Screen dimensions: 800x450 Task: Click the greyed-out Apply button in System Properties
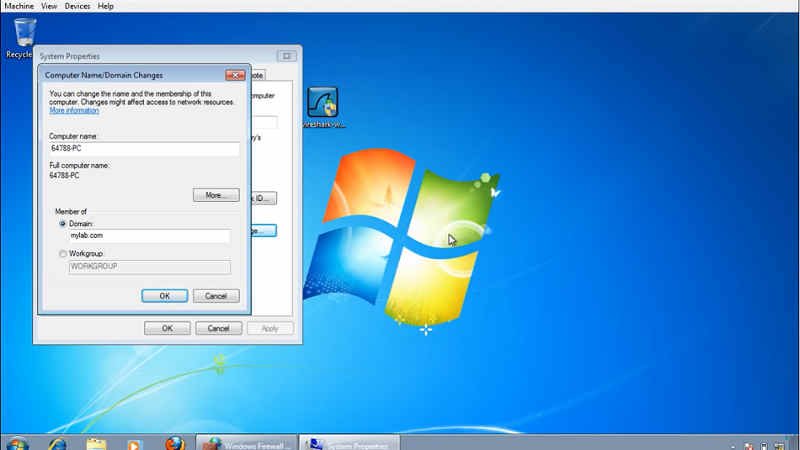click(270, 328)
